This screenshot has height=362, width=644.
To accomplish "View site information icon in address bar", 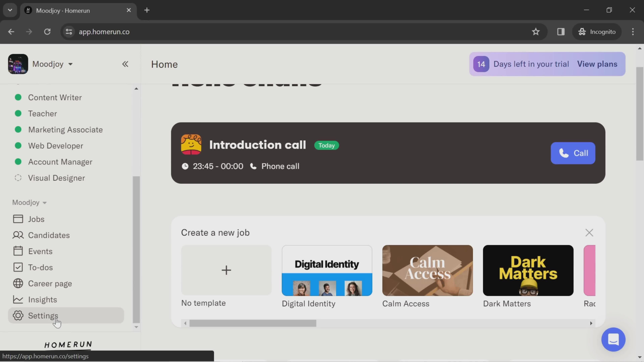I will [x=69, y=32].
